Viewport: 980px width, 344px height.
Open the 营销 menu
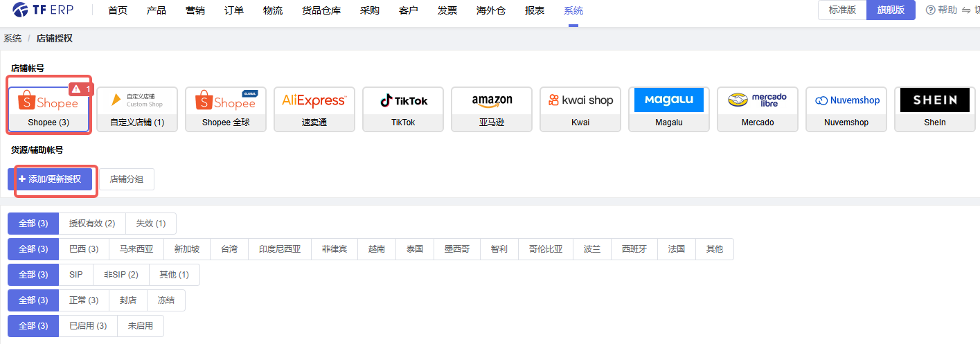195,10
